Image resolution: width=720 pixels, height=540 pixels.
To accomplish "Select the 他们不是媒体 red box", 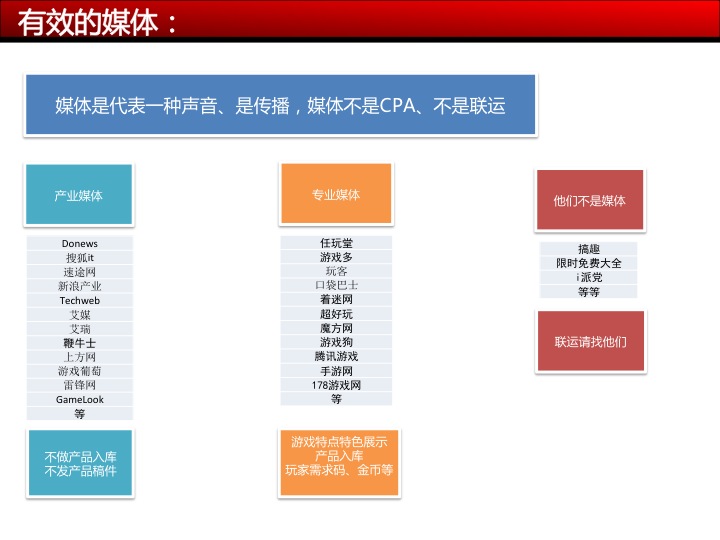I will coord(590,200).
